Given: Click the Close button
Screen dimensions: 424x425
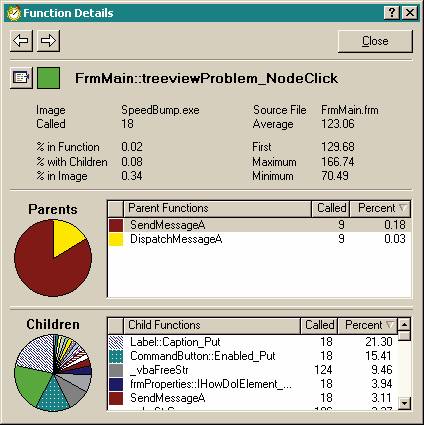Looking at the screenshot, I should click(x=375, y=41).
